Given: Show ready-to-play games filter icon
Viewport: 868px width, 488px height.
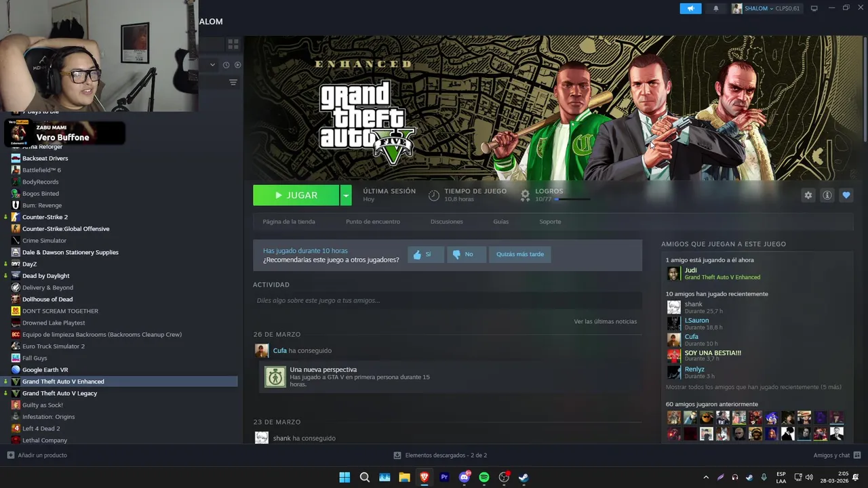Looking at the screenshot, I should point(237,65).
